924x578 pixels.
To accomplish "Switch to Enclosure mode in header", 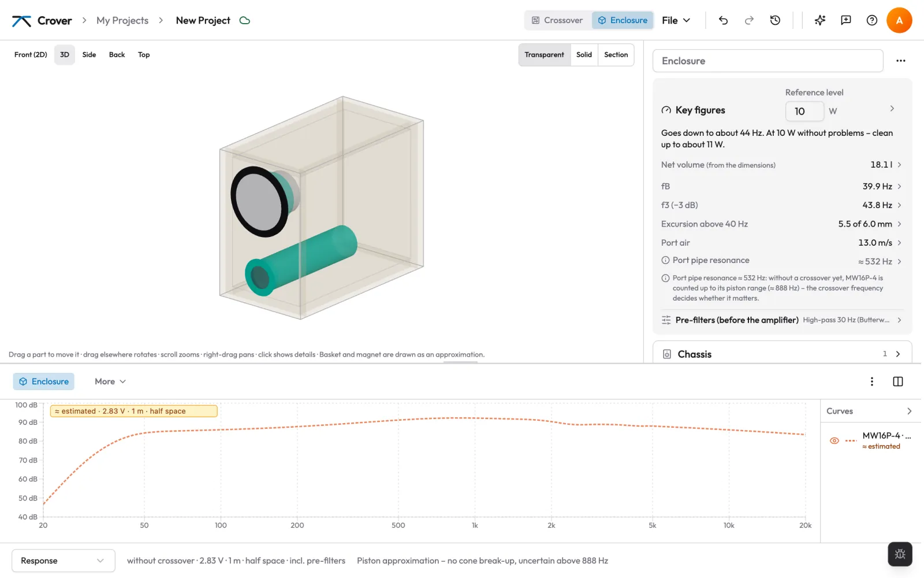I will point(623,20).
